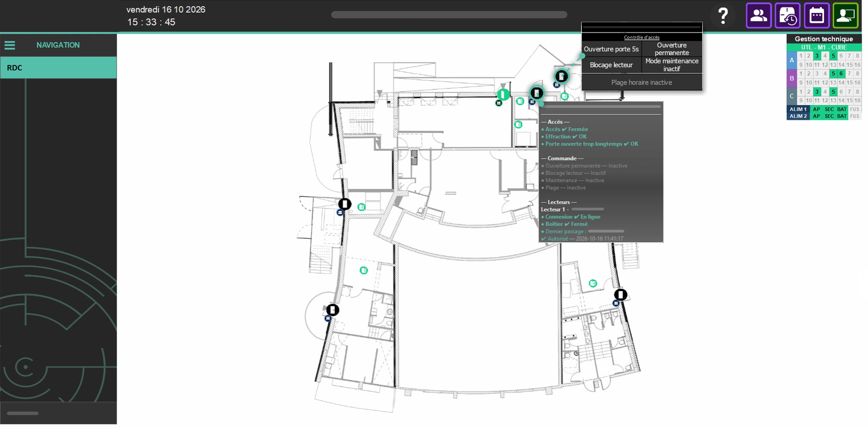Select the black door icon at the east wing
Screen dimensions: 868x428
(x=620, y=294)
